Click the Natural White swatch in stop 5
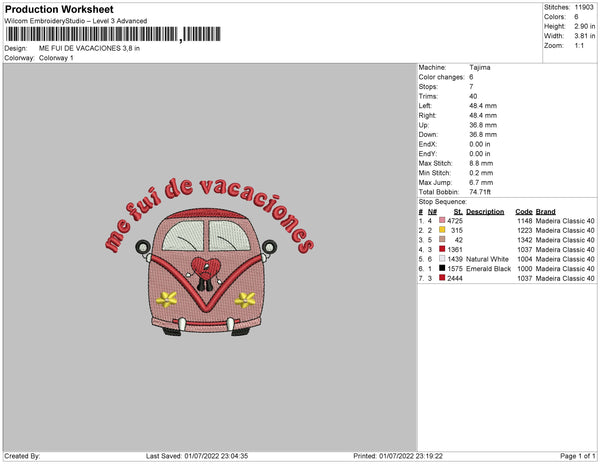Screen dimensions: 600x464 442,259
